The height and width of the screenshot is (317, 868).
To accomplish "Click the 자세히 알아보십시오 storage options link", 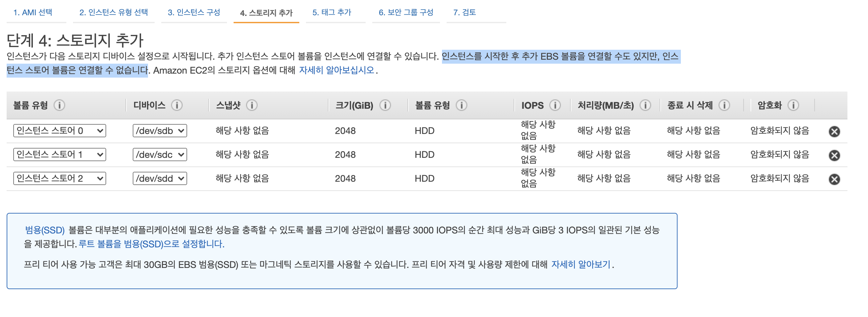I will click(337, 70).
